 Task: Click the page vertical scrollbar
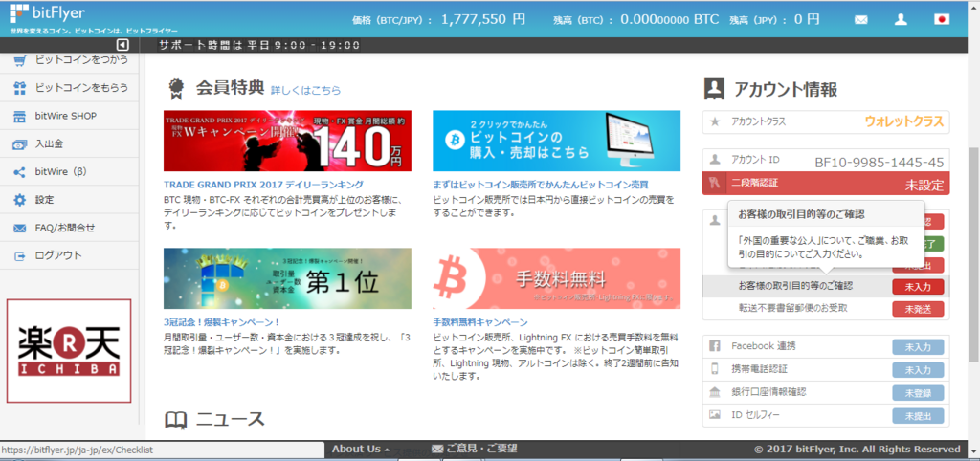pyautogui.click(x=973, y=253)
